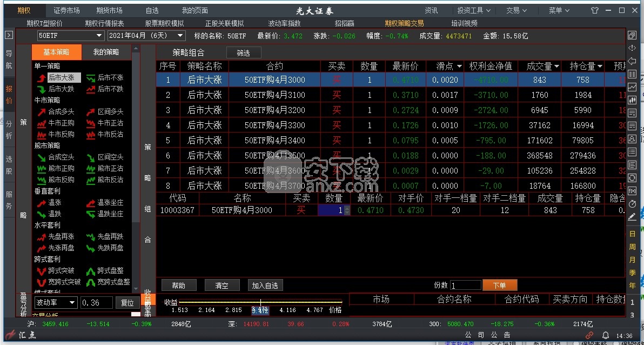644x345 pixels.
Task: Choose the 温涨 vertical spread strategy
Action: (49, 202)
